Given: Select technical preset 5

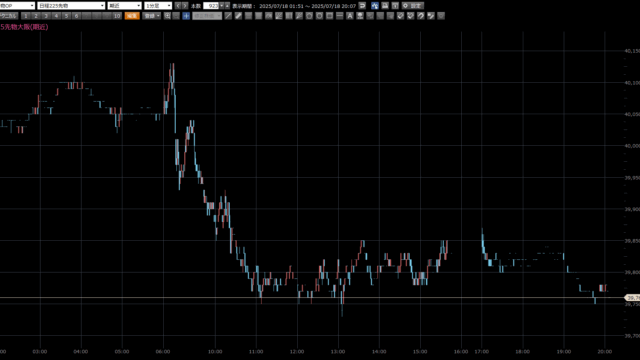Looking at the screenshot, I should [x=66, y=16].
